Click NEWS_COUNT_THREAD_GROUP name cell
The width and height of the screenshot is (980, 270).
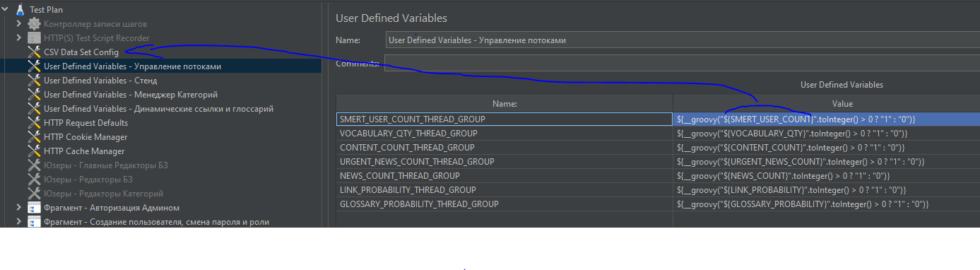pyautogui.click(x=504, y=176)
